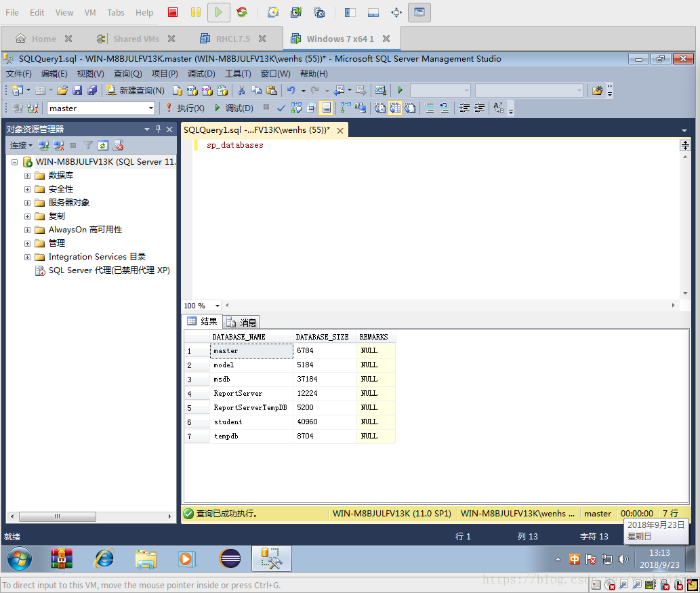Open the find in files folder icon
Image resolution: width=700 pixels, height=593 pixels.
point(597,91)
